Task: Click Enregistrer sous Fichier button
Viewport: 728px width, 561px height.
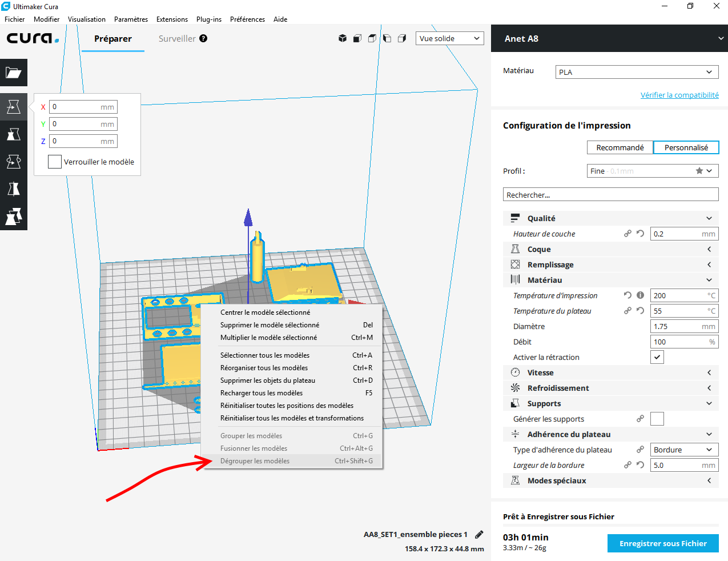Action: coord(663,543)
